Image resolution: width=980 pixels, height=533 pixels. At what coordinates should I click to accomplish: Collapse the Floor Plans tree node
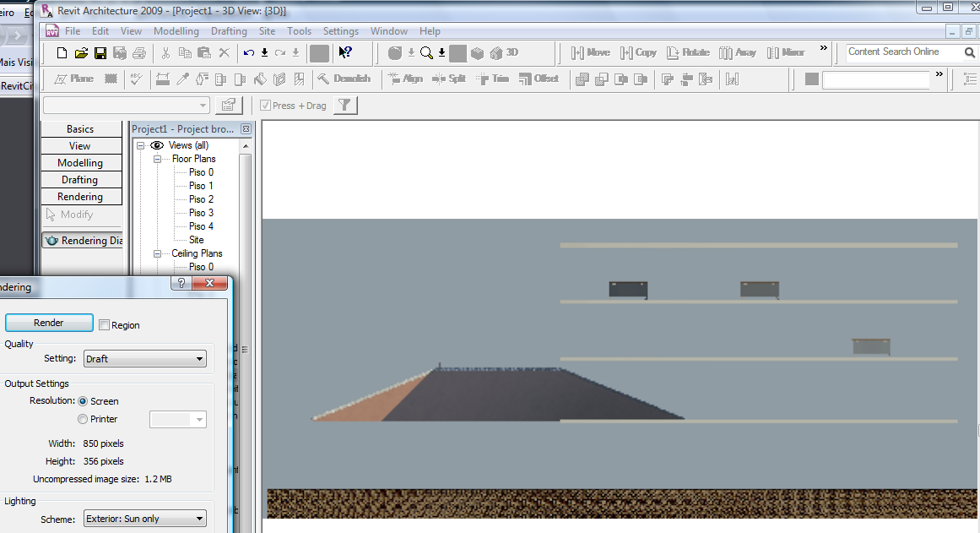pyautogui.click(x=157, y=159)
